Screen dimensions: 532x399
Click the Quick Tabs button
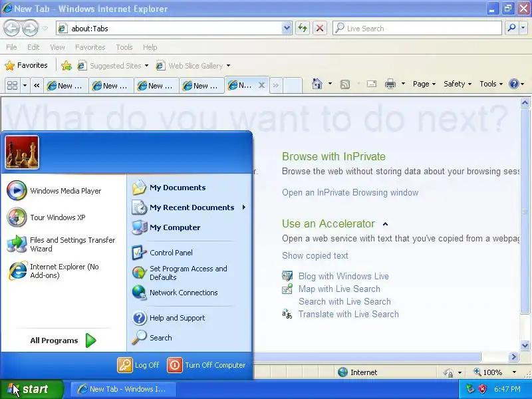point(12,85)
